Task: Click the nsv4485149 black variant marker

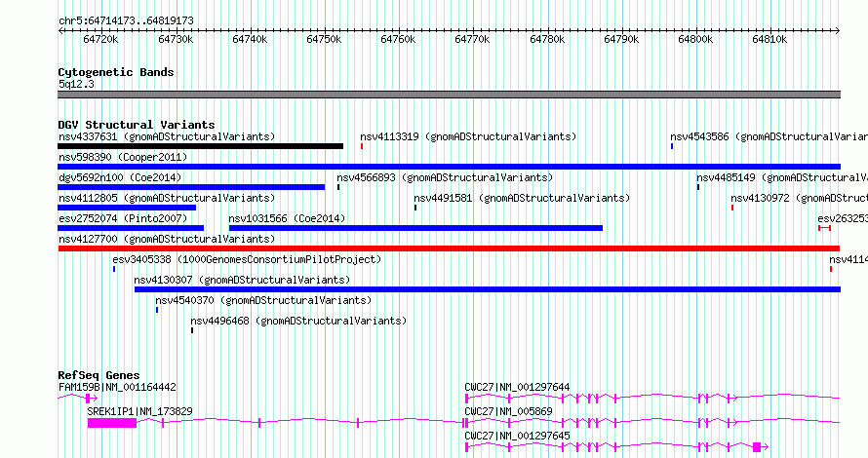Action: [698, 187]
